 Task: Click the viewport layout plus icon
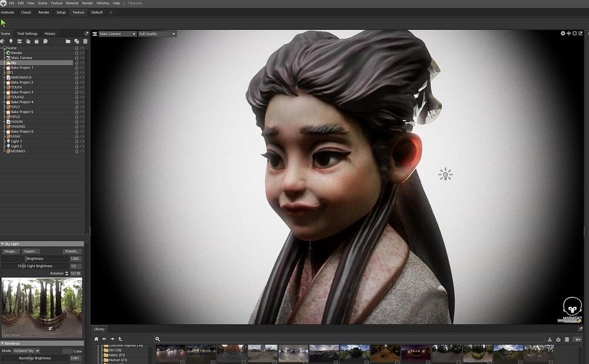point(569,34)
